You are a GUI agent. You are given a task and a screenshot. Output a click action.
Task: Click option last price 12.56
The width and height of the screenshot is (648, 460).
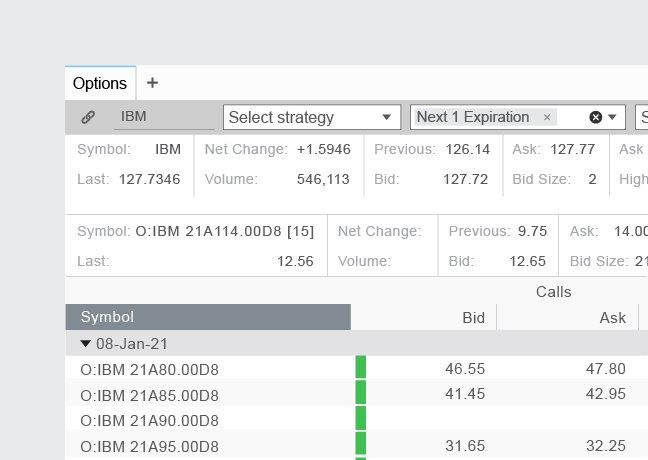point(295,261)
